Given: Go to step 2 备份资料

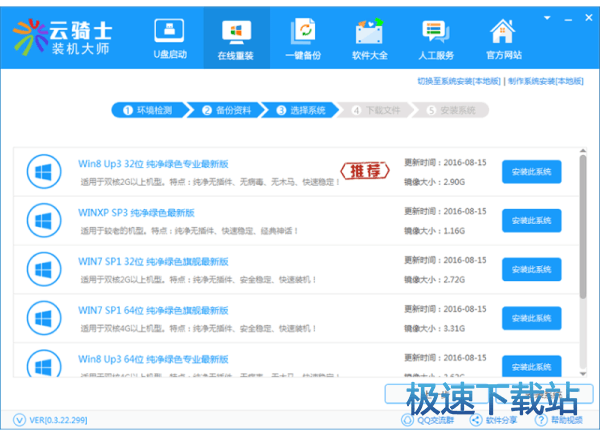Looking at the screenshot, I should tap(226, 110).
